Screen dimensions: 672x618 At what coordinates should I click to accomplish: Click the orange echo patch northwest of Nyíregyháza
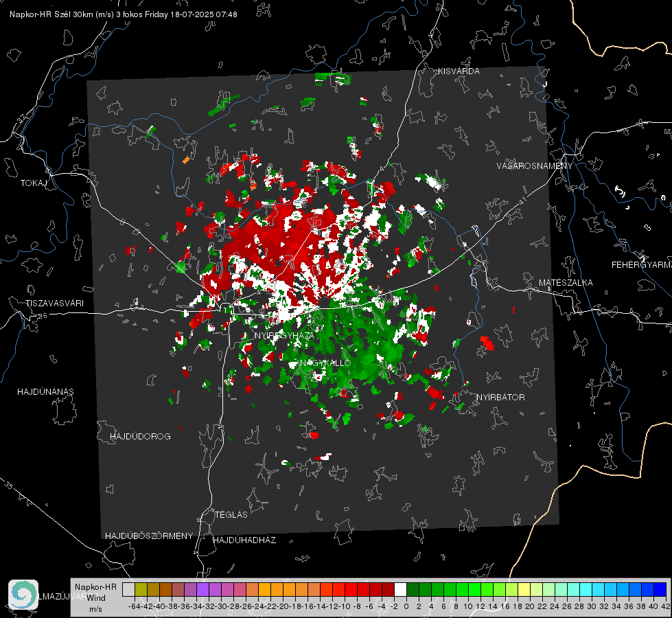coord(186,160)
